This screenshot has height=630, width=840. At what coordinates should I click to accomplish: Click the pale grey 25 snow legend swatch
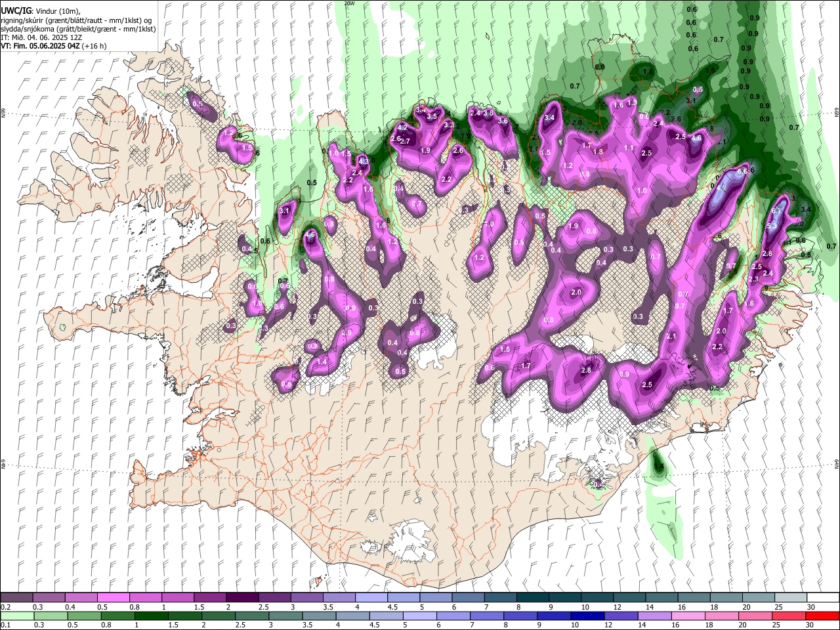pyautogui.click(x=790, y=598)
